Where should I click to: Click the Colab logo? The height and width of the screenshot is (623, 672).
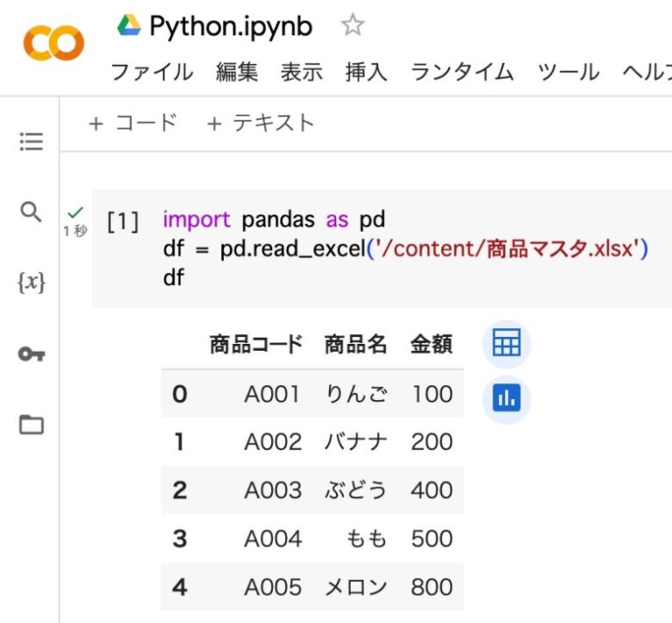pyautogui.click(x=53, y=43)
